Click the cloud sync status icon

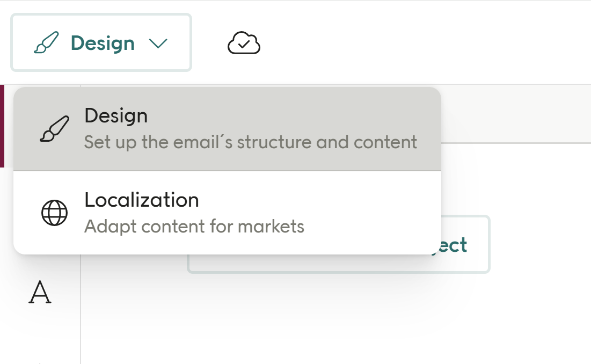(x=244, y=42)
